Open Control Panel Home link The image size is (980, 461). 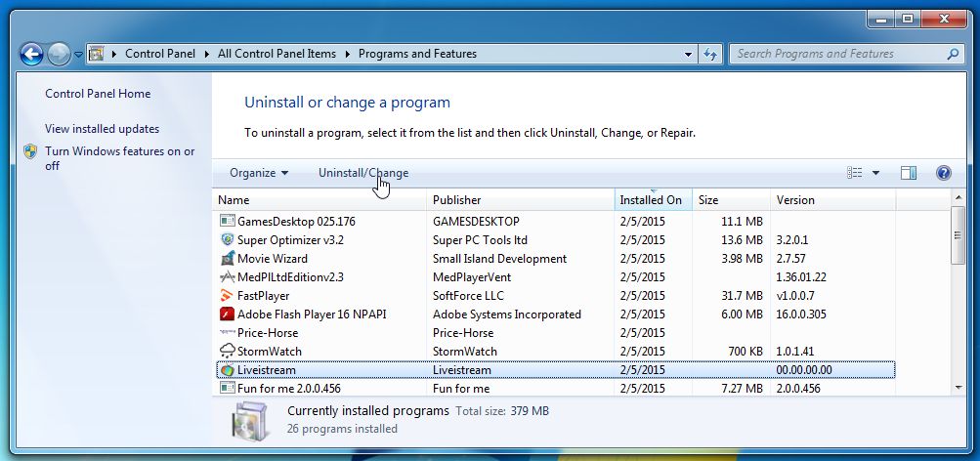(98, 94)
